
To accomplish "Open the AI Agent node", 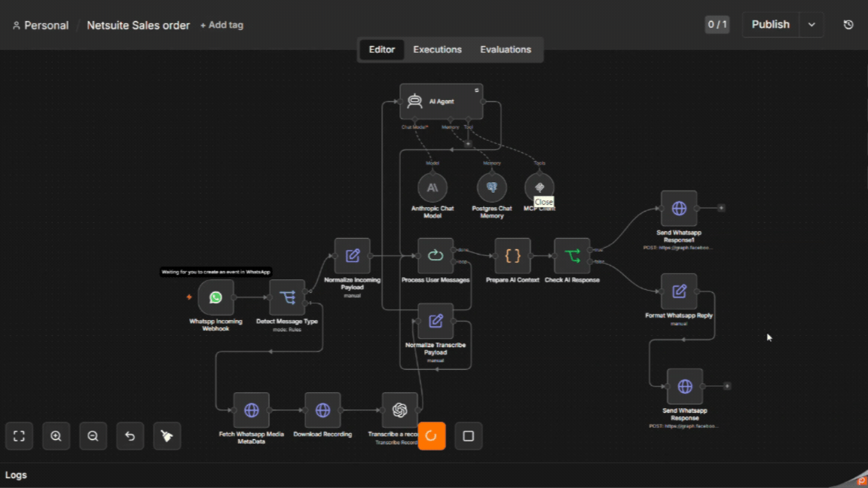I will 442,101.
